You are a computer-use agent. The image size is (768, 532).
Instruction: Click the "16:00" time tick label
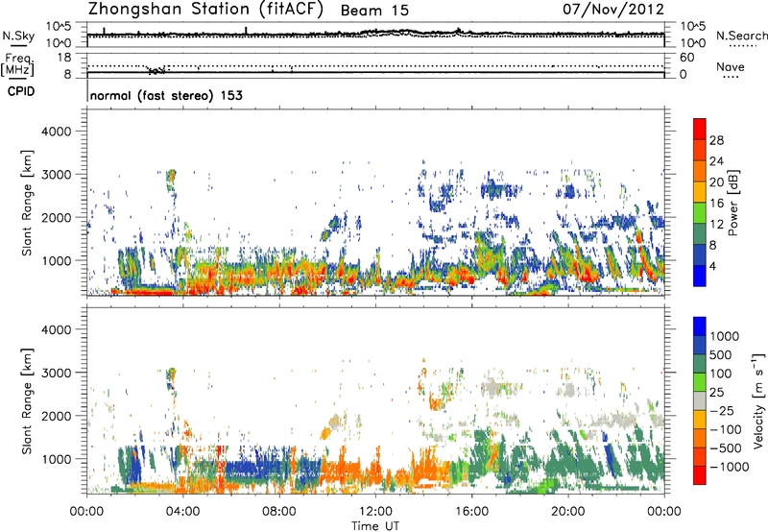(471, 512)
